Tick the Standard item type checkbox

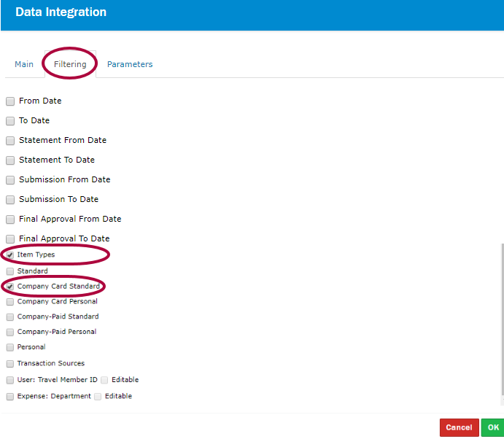10,271
